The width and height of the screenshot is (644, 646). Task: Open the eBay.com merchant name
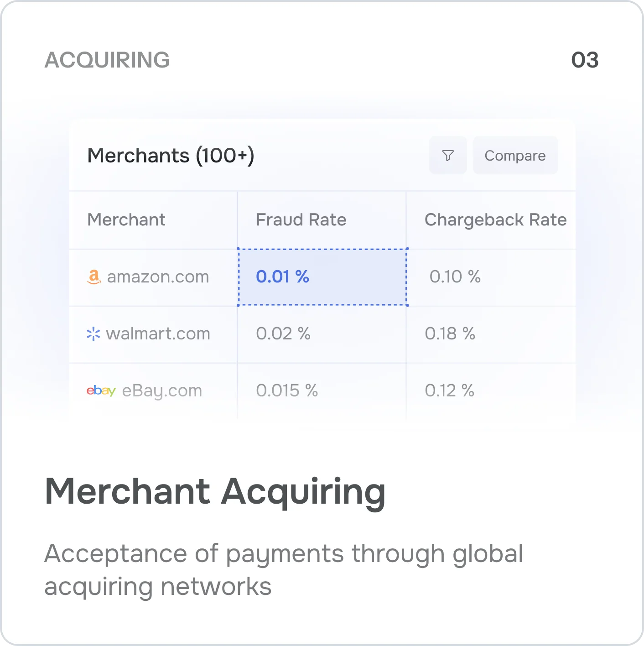tap(162, 391)
